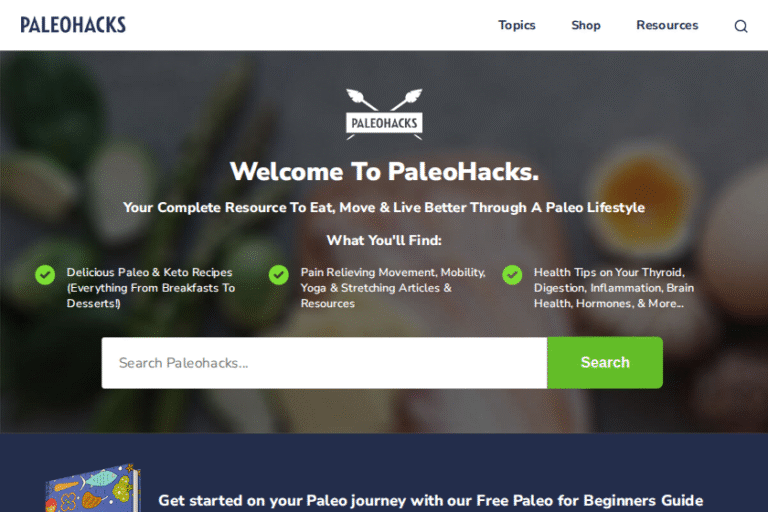Click green checkmark beside Pain Relieving Movement
The image size is (768, 512).
[x=279, y=275]
